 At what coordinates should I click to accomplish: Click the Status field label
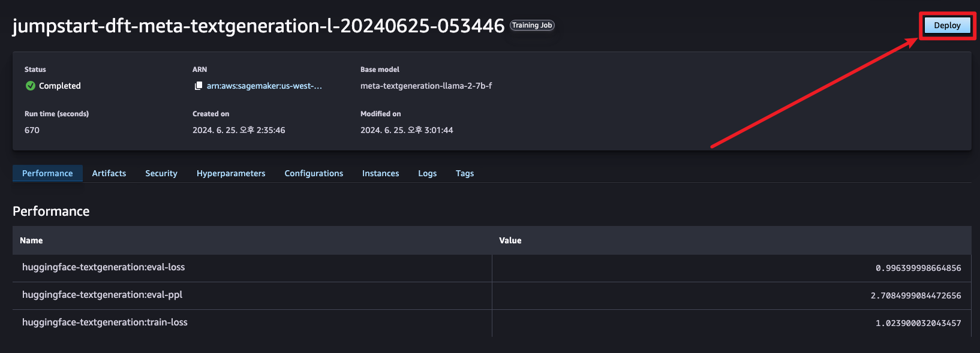point(35,70)
